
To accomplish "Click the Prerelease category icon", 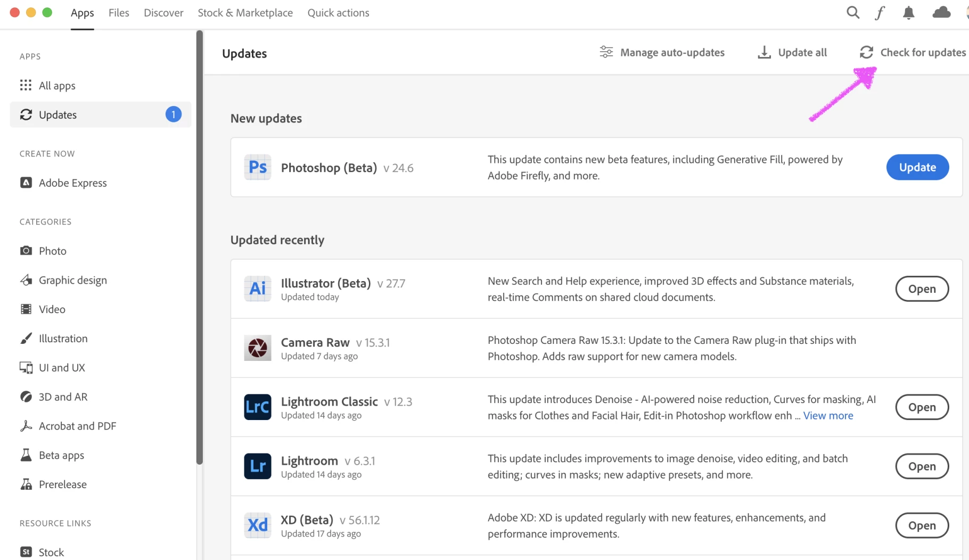I will (26, 484).
